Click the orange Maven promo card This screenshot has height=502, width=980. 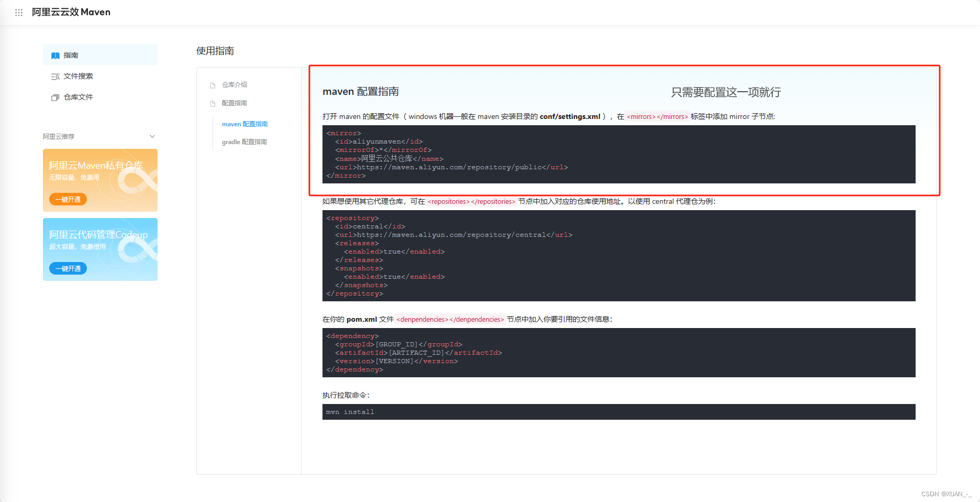100,180
